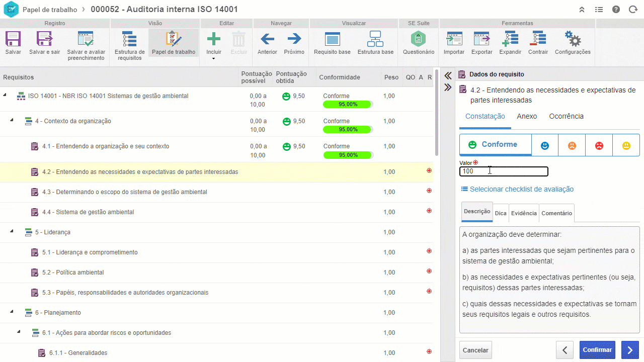
Task: Select the orange sad face rating
Action: pyautogui.click(x=572, y=145)
